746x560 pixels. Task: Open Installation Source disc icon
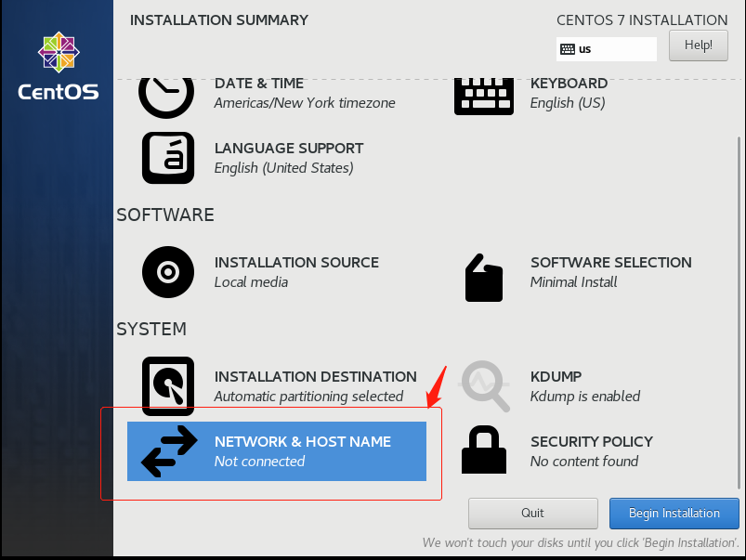coord(167,272)
